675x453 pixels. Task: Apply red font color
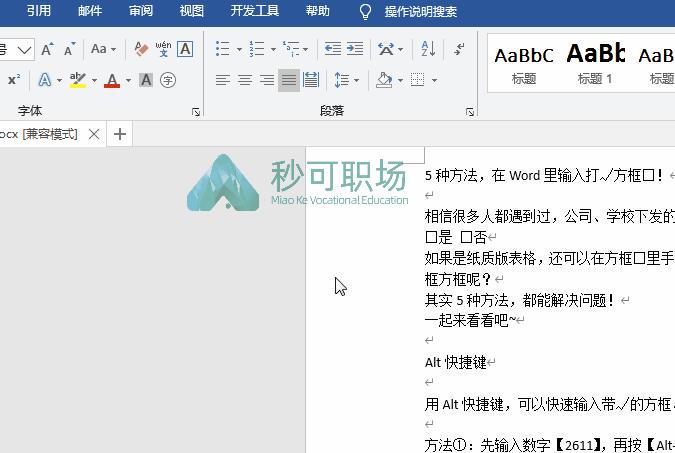point(112,80)
